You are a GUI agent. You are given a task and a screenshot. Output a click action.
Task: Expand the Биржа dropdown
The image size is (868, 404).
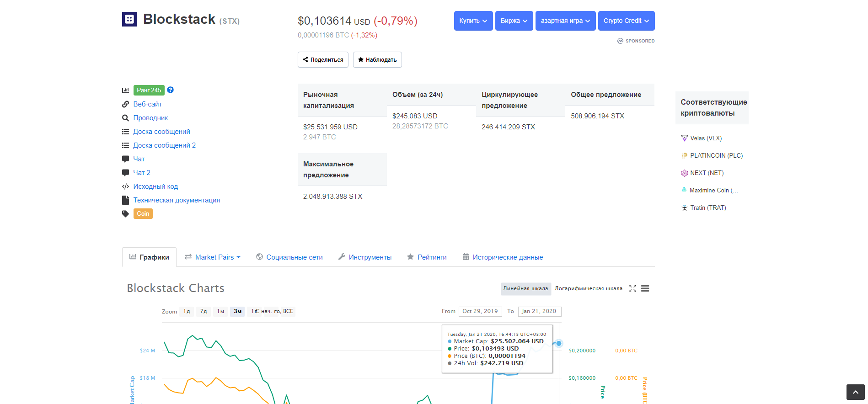coord(514,21)
